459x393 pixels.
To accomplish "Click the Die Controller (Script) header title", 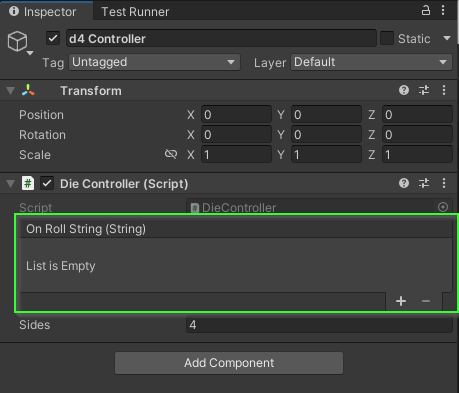I will tap(124, 184).
